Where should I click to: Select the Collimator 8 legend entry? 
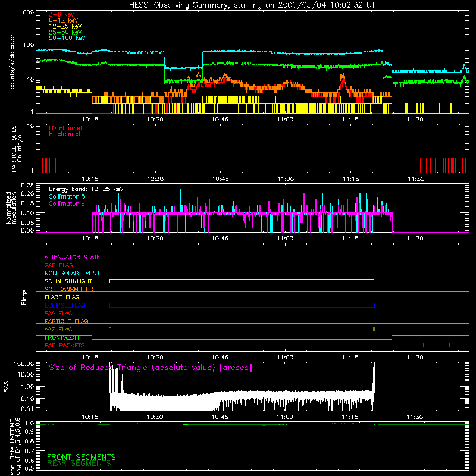(x=67, y=196)
